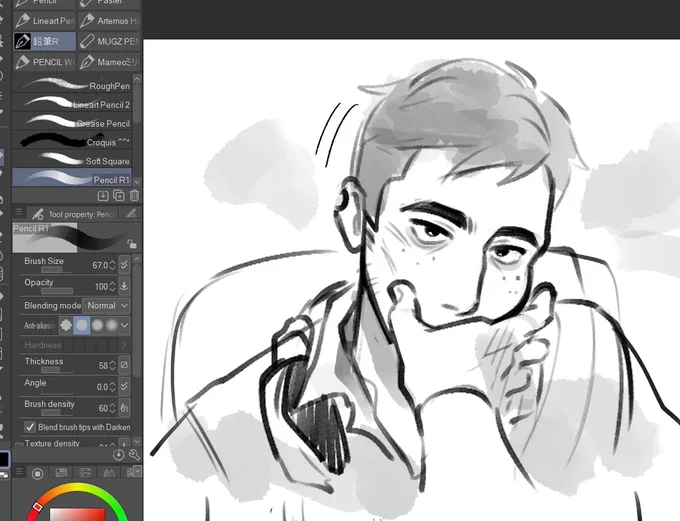The image size is (680, 521).
Task: Set anti-aliasing to Medium
Action: pyautogui.click(x=97, y=325)
